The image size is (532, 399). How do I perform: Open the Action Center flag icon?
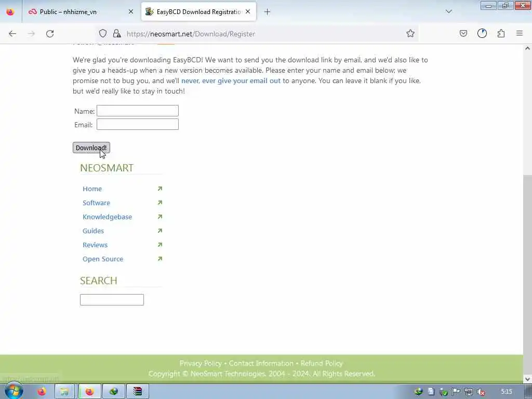pyautogui.click(x=456, y=392)
